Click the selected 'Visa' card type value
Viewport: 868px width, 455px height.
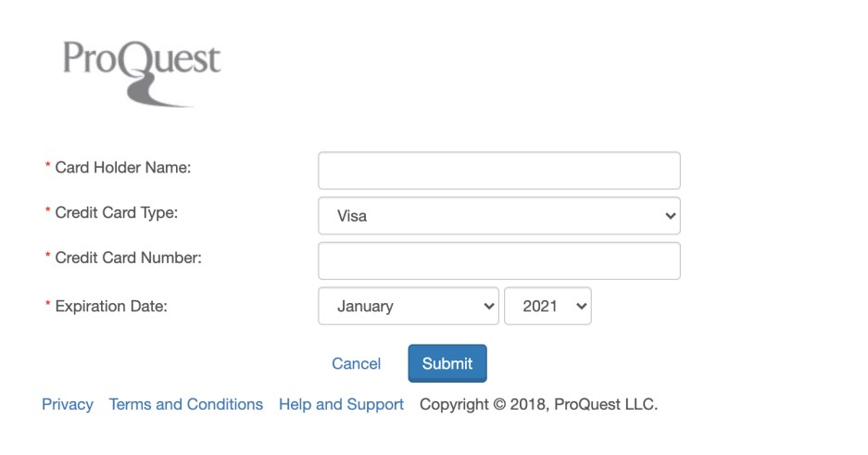pos(353,216)
